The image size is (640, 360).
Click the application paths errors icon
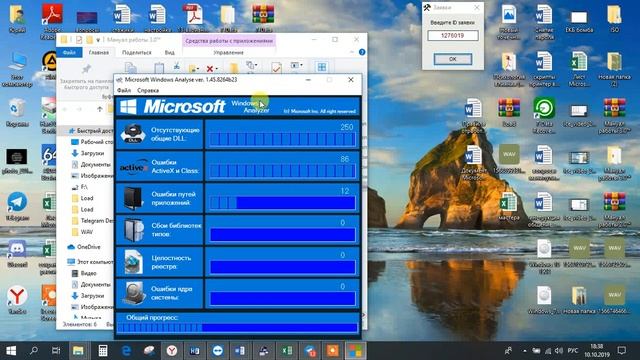click(133, 198)
